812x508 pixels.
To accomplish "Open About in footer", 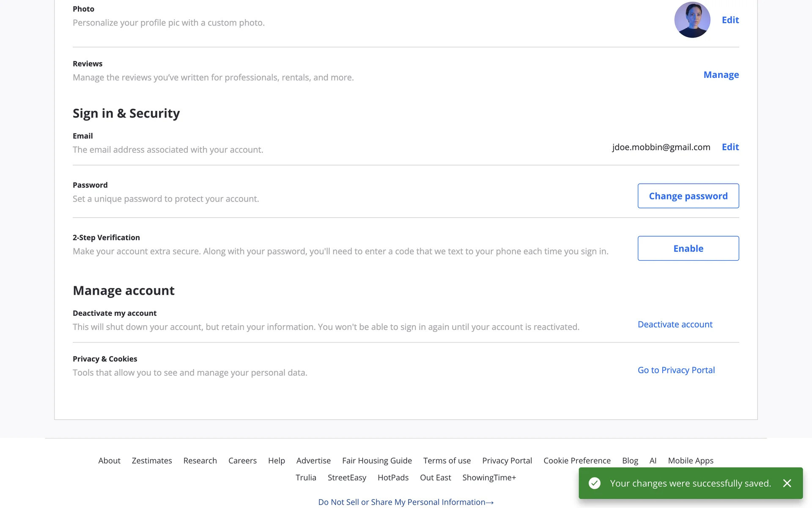I will point(109,461).
